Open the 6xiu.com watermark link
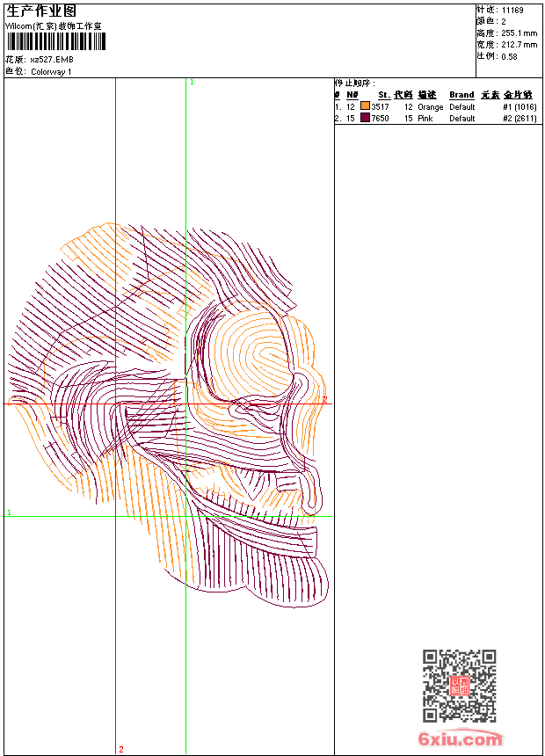The image size is (545, 756). (x=460, y=739)
